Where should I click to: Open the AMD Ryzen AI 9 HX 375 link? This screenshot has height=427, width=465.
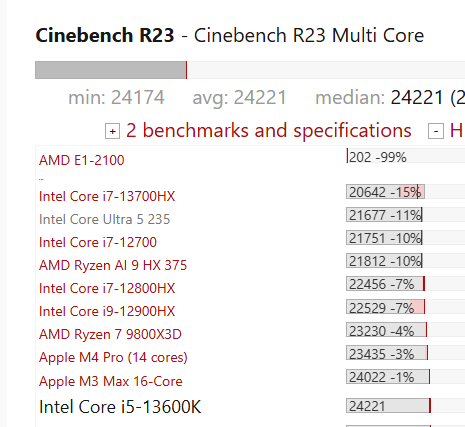(x=113, y=265)
